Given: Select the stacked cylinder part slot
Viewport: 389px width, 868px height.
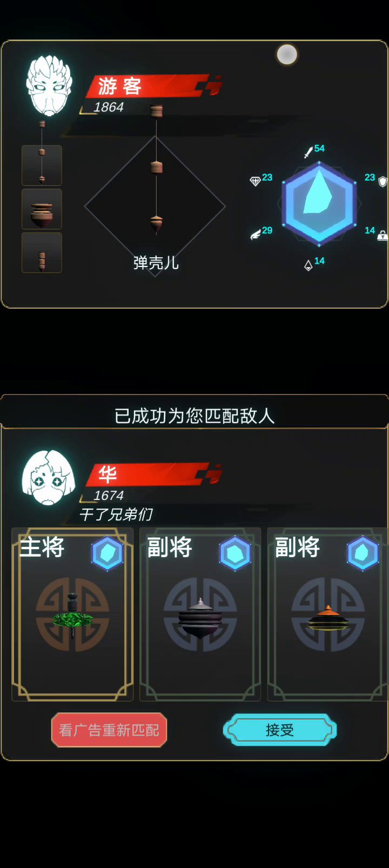Looking at the screenshot, I should tap(42, 253).
